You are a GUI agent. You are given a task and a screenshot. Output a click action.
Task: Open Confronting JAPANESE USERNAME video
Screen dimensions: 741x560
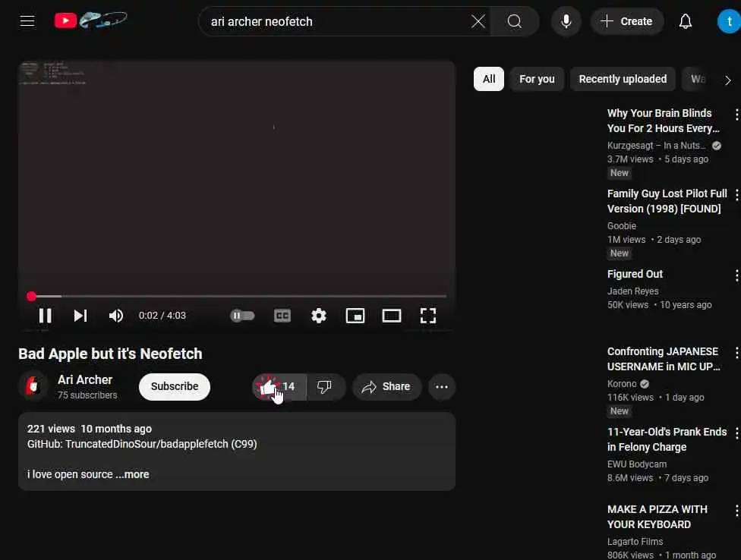[x=663, y=359]
